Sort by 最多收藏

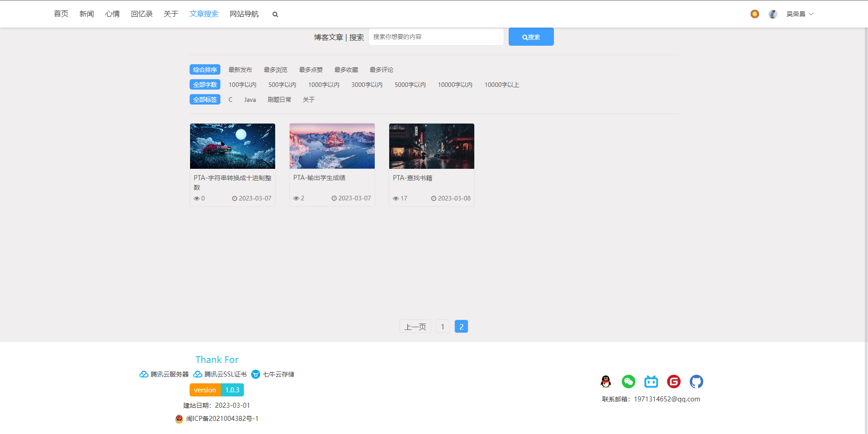[346, 70]
